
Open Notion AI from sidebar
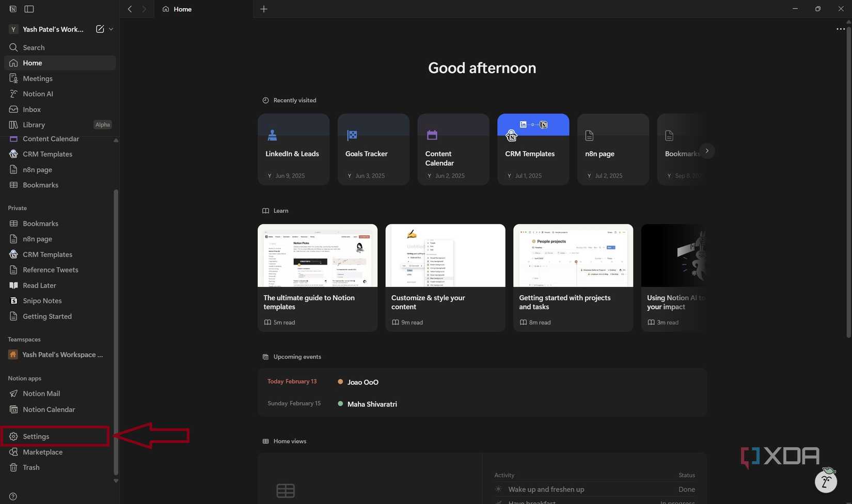[38, 94]
